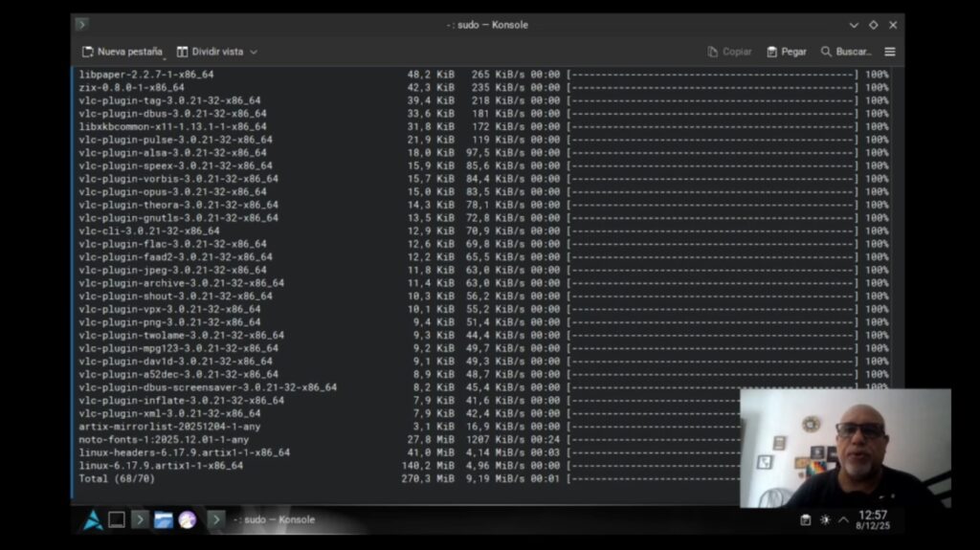980x550 pixels.
Task: Open the web browser taskbar icon
Action: [188, 520]
